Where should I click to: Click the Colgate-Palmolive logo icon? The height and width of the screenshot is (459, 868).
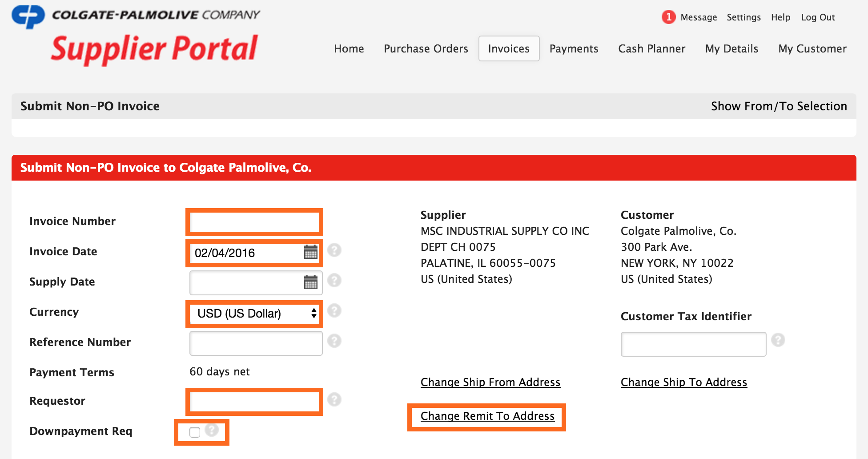[28, 16]
